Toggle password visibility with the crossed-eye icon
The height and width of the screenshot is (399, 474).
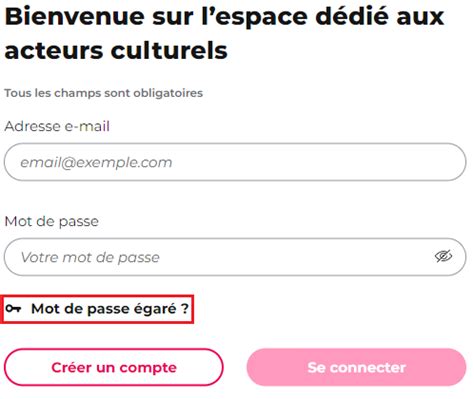443,256
